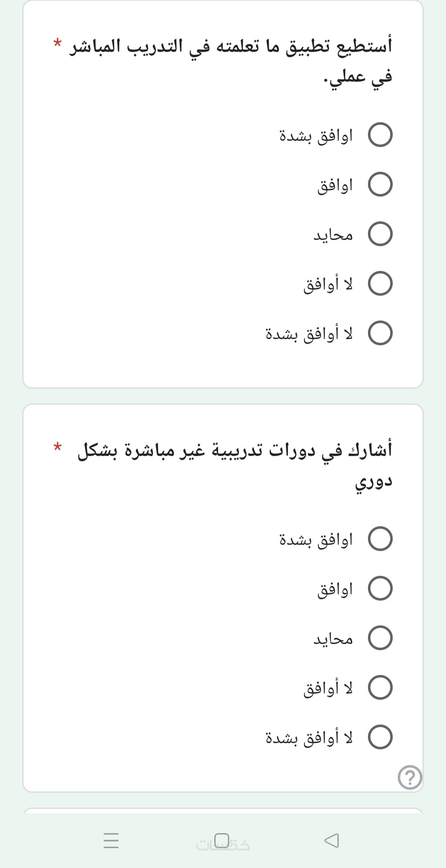446x868 pixels.
Task: Select 'لا أوافق بشدة' radio in second question
Action: 380,737
